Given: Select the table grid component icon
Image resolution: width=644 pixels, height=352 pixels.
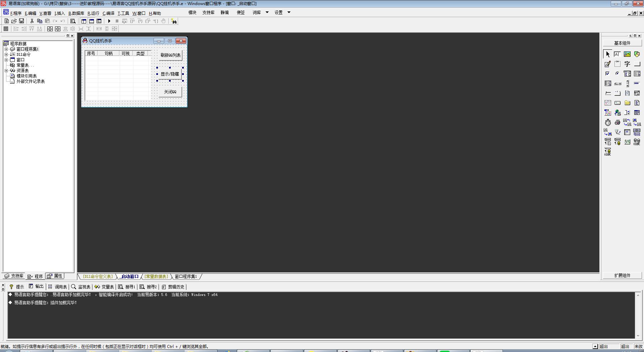Looking at the screenshot, I should pos(627,132).
